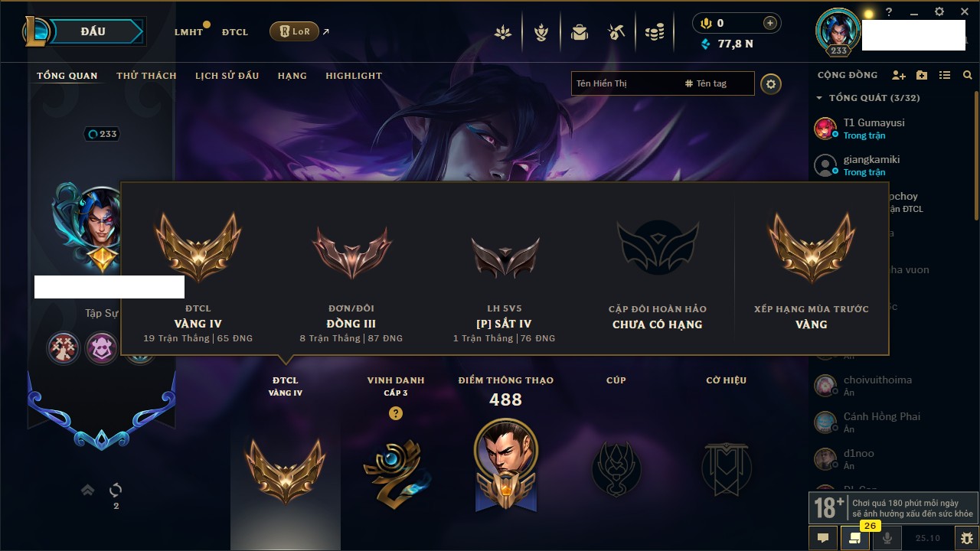The image size is (980, 551).
Task: Open the chat bubble icon at bottom
Action: coord(823,538)
